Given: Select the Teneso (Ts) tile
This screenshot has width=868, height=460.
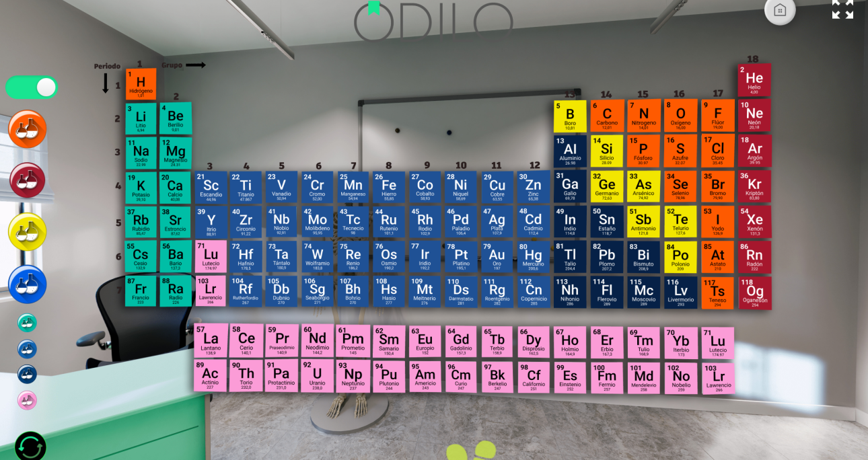Looking at the screenshot, I should coord(718,293).
